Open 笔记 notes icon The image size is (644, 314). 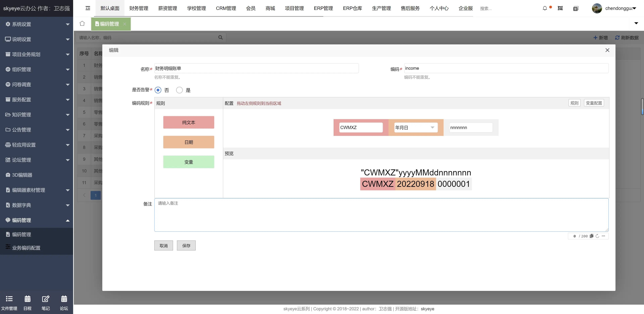(45, 302)
